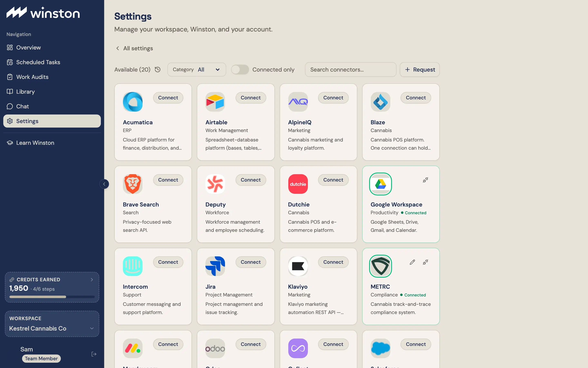Connect the Monday.com integration
The height and width of the screenshot is (368, 588).
(168, 344)
